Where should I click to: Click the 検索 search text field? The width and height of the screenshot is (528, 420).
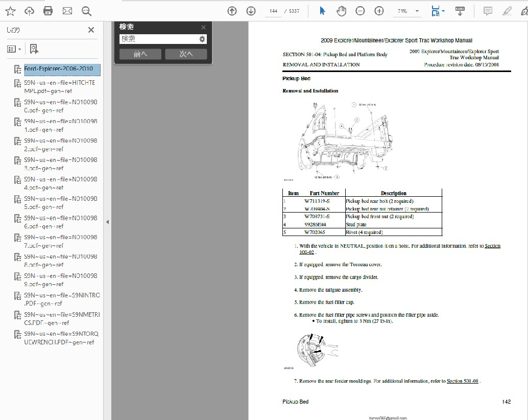pyautogui.click(x=158, y=39)
